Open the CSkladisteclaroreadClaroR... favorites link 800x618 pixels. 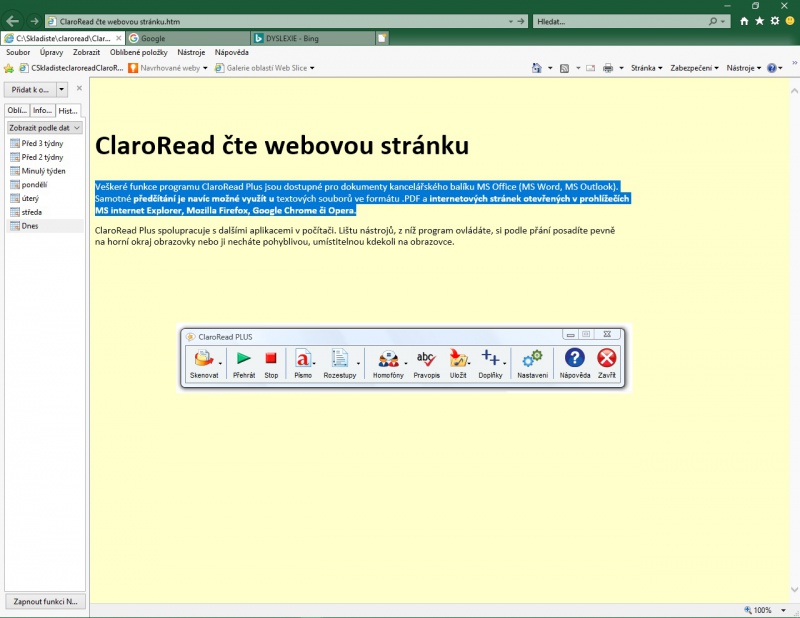pos(71,68)
